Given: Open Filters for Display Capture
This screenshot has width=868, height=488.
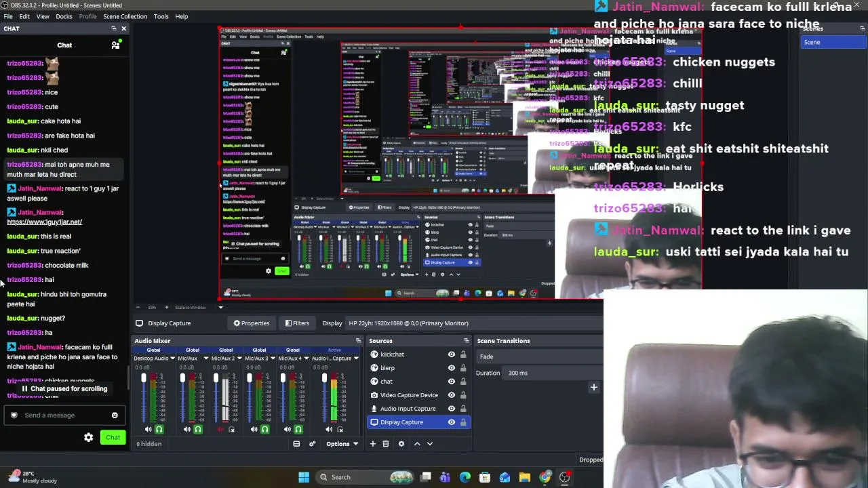Looking at the screenshot, I should pos(297,323).
